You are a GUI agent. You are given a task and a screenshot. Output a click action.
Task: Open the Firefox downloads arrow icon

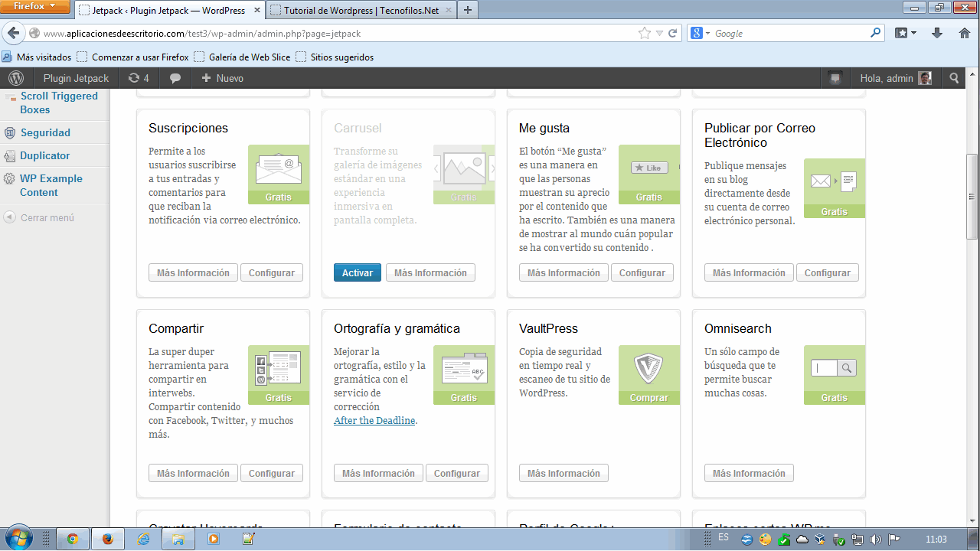point(936,34)
